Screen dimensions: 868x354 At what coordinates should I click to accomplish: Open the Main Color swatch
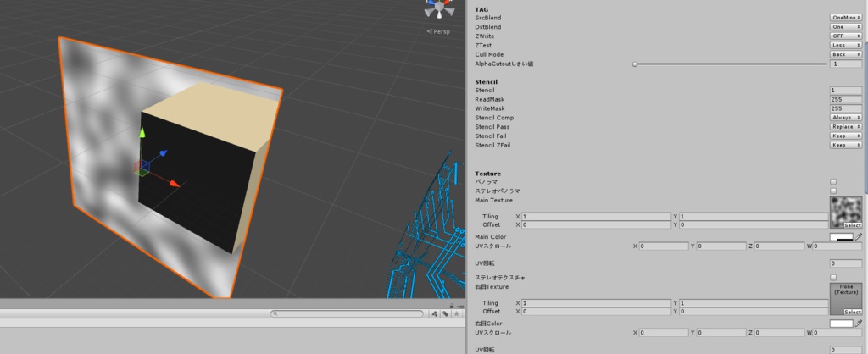(842, 237)
